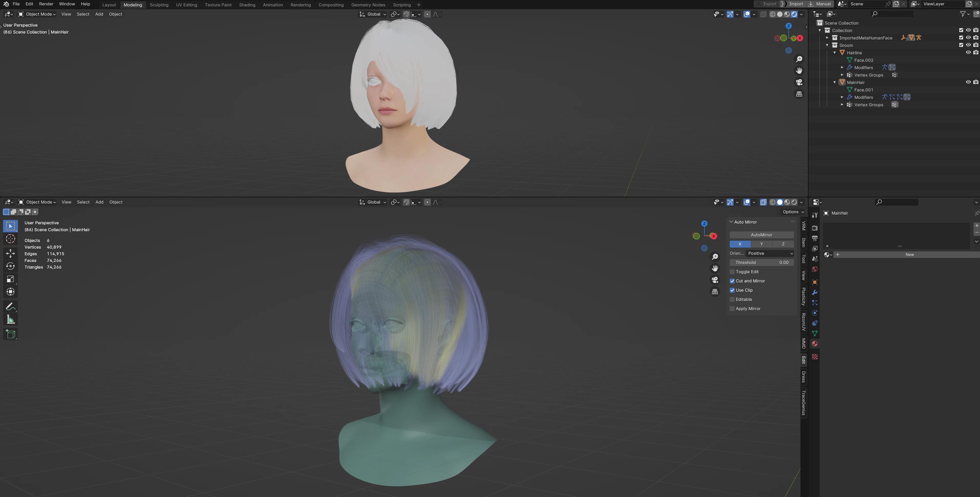Viewport: 980px width, 497px height.
Task: Select the Scale tool in lower viewport toolbar
Action: click(x=11, y=279)
